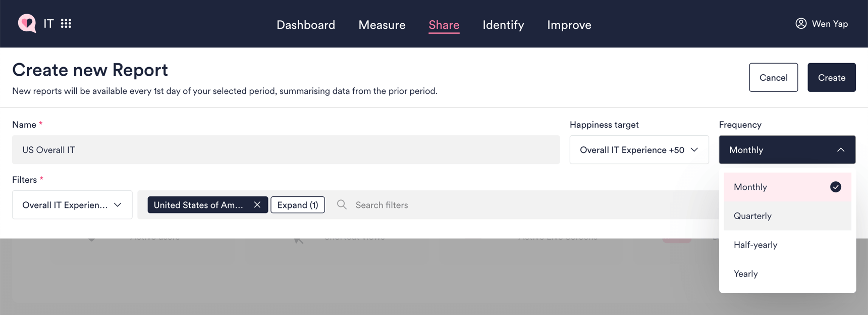Expand the hidden filter with Expand (1)

297,204
